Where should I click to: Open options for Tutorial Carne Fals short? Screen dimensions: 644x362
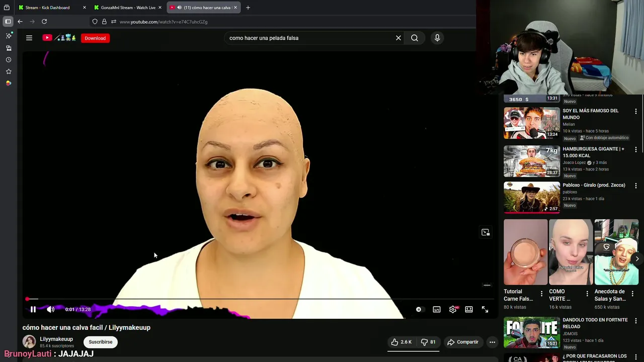point(541,294)
